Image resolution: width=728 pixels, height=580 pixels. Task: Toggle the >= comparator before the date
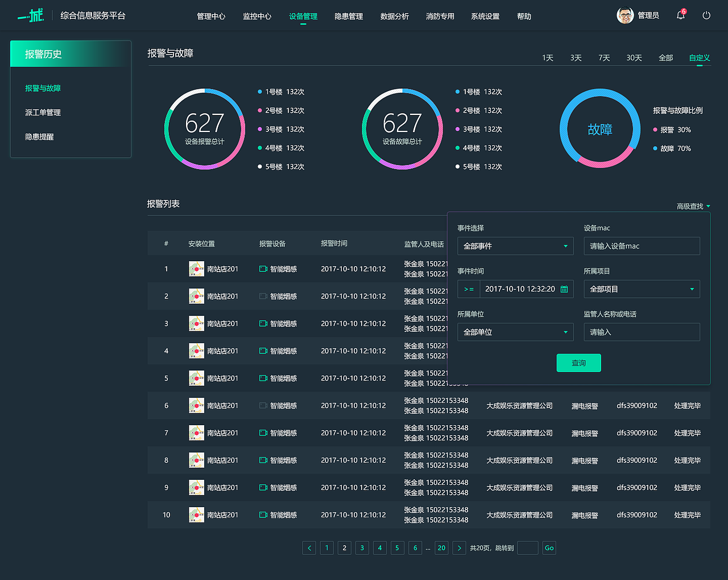[x=468, y=289]
